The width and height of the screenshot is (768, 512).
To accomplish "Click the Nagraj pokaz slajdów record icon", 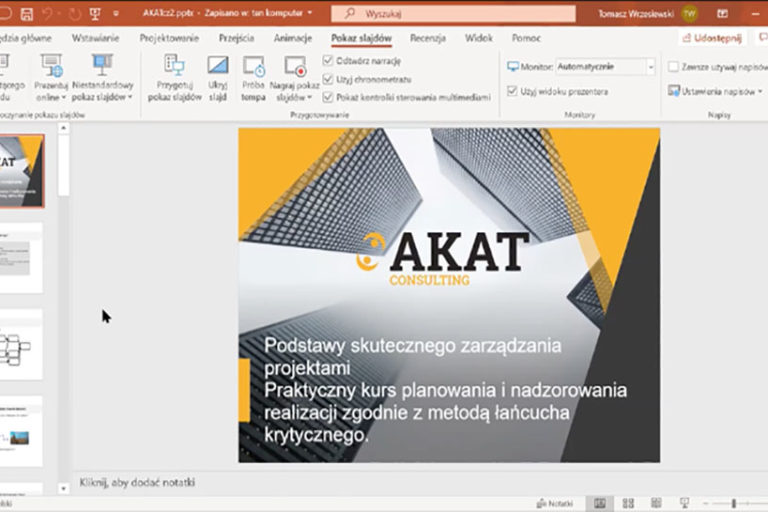I will (295, 68).
